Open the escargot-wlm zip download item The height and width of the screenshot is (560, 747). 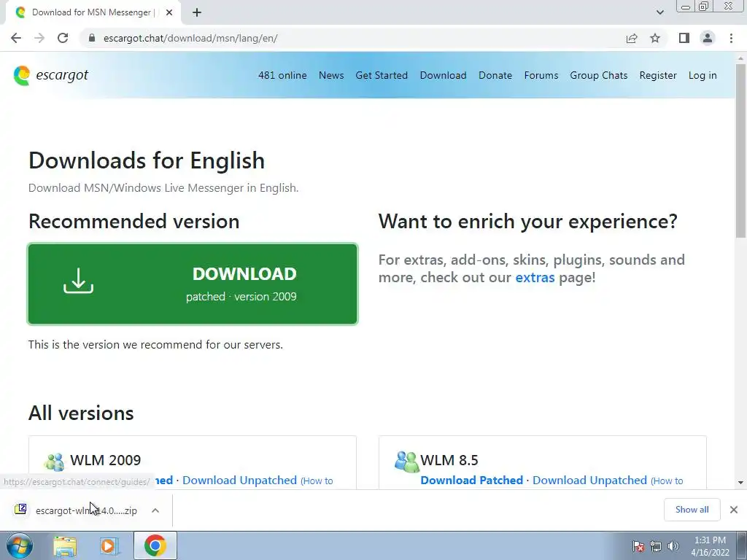[x=86, y=510]
